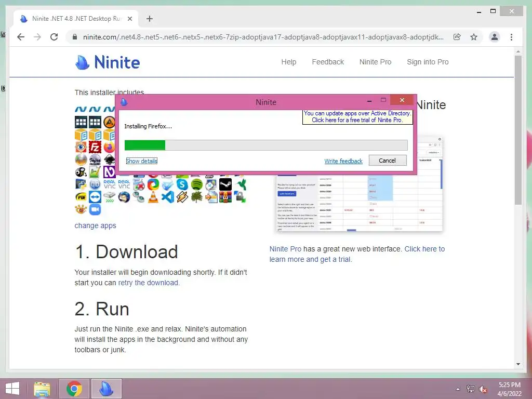Screen dimensions: 532x399
Task: Click the scrollbar down arrow
Action: (518, 364)
